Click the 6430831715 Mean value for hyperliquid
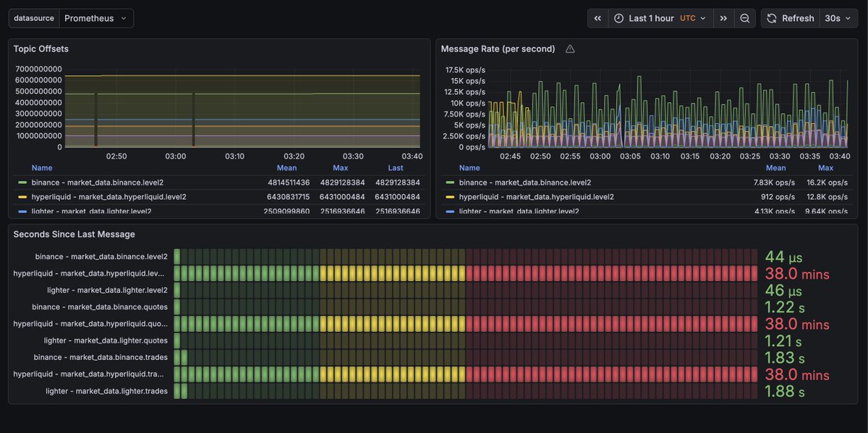Viewport: 868px width, 433px height. click(x=288, y=197)
